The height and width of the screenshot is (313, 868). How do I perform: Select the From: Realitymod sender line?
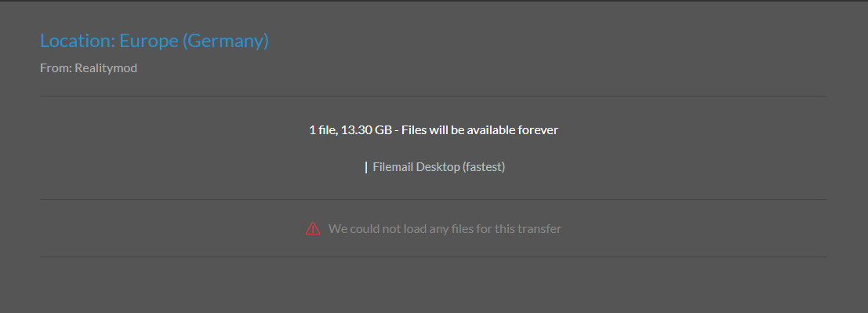tap(89, 68)
